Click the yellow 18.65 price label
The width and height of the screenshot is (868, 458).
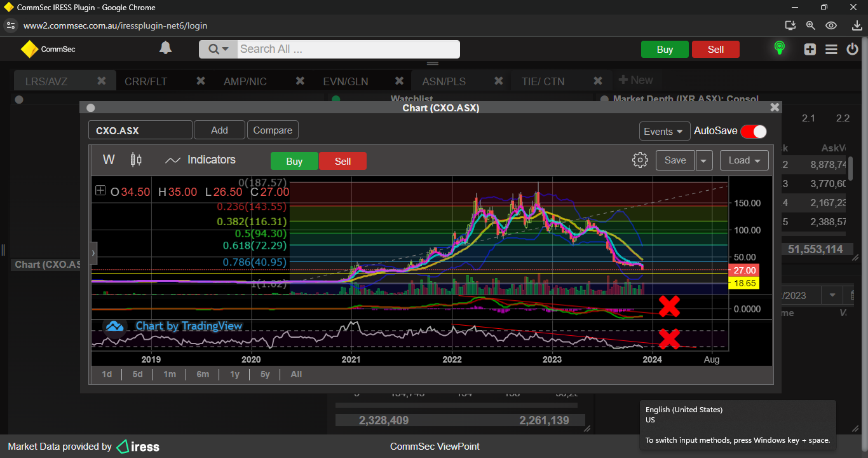(x=744, y=283)
